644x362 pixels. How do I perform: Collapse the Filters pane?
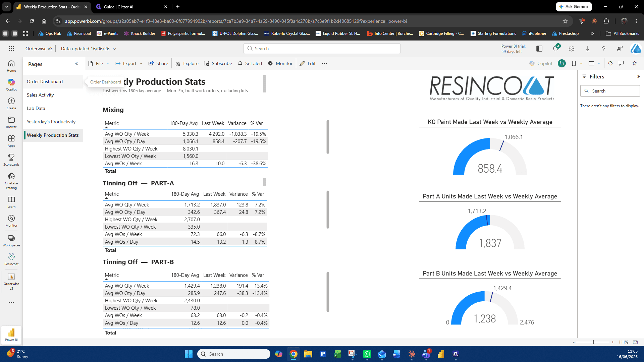coord(638,76)
